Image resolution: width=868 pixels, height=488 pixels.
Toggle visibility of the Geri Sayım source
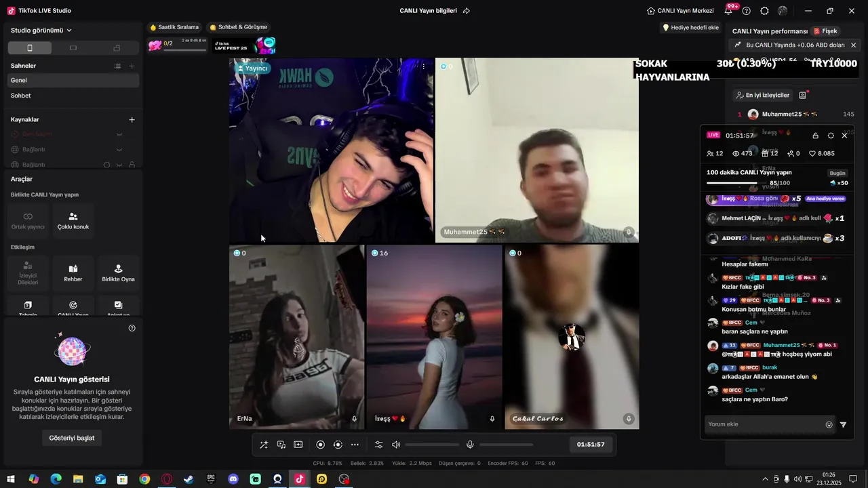click(119, 134)
